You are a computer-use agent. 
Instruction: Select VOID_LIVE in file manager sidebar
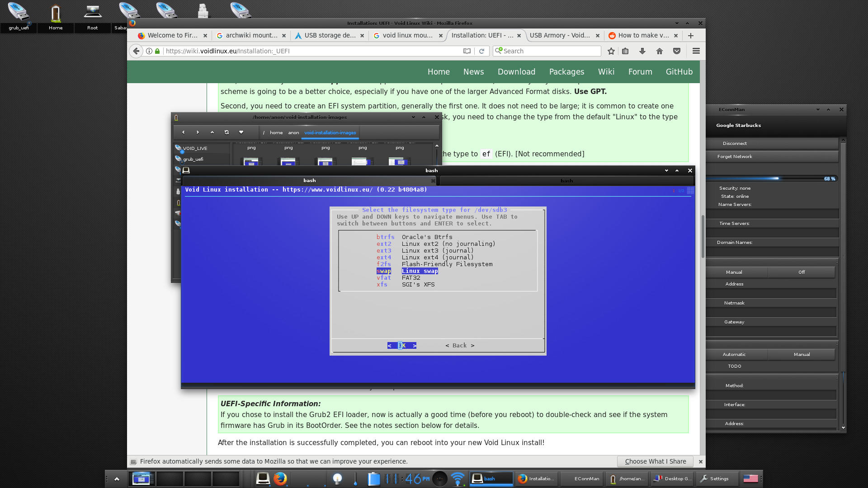click(x=202, y=148)
